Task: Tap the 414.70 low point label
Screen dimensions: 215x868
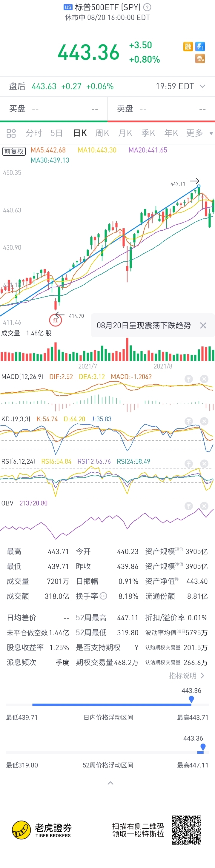Action: click(76, 316)
